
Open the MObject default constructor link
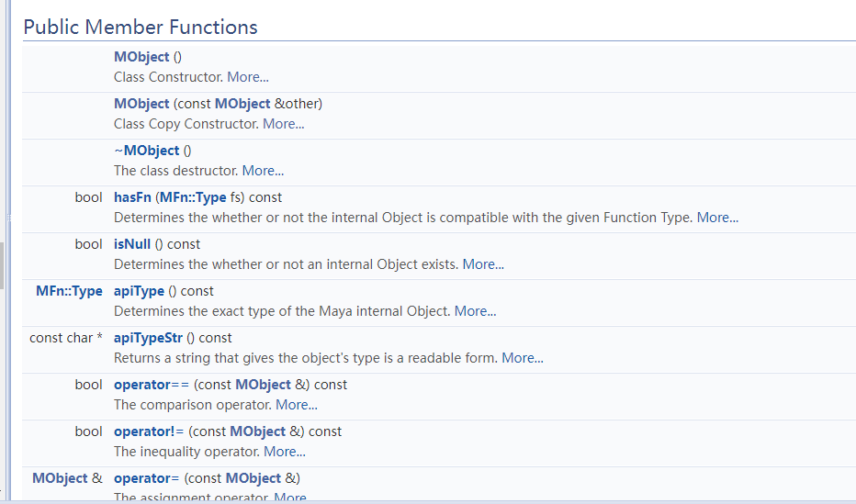[x=141, y=57]
